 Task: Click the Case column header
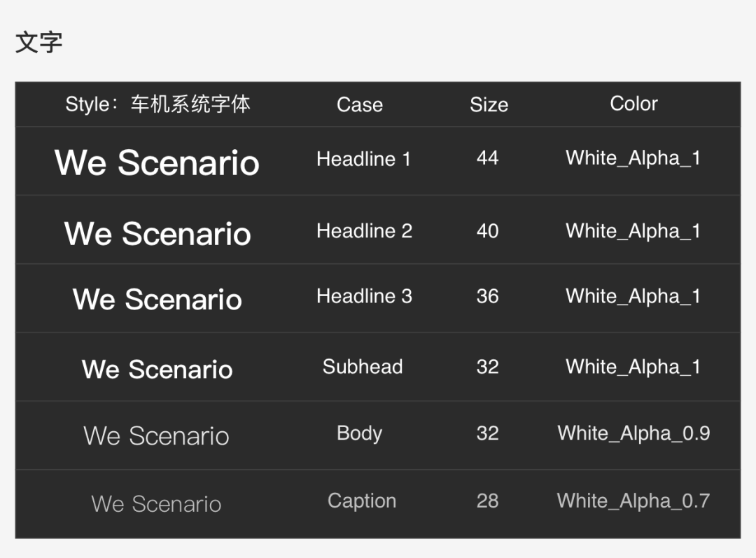(x=359, y=105)
